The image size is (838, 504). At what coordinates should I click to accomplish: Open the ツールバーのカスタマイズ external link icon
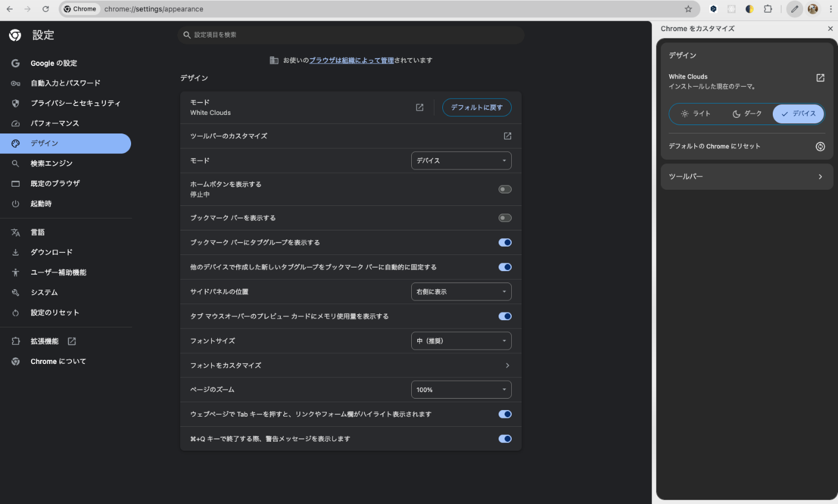click(508, 136)
